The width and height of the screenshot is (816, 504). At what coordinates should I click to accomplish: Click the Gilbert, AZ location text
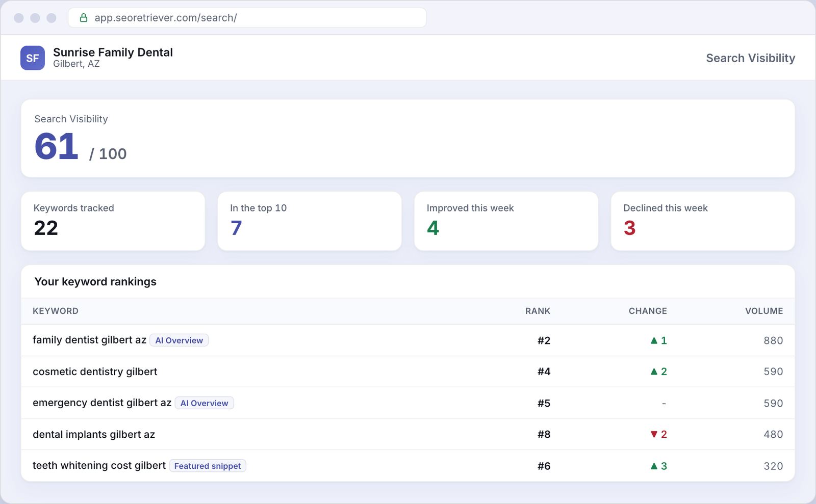coord(76,64)
